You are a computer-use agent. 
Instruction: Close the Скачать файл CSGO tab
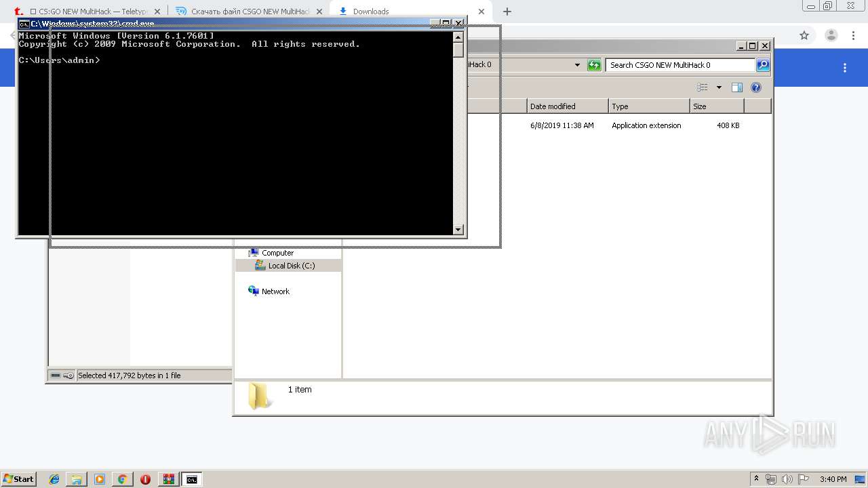(x=319, y=12)
